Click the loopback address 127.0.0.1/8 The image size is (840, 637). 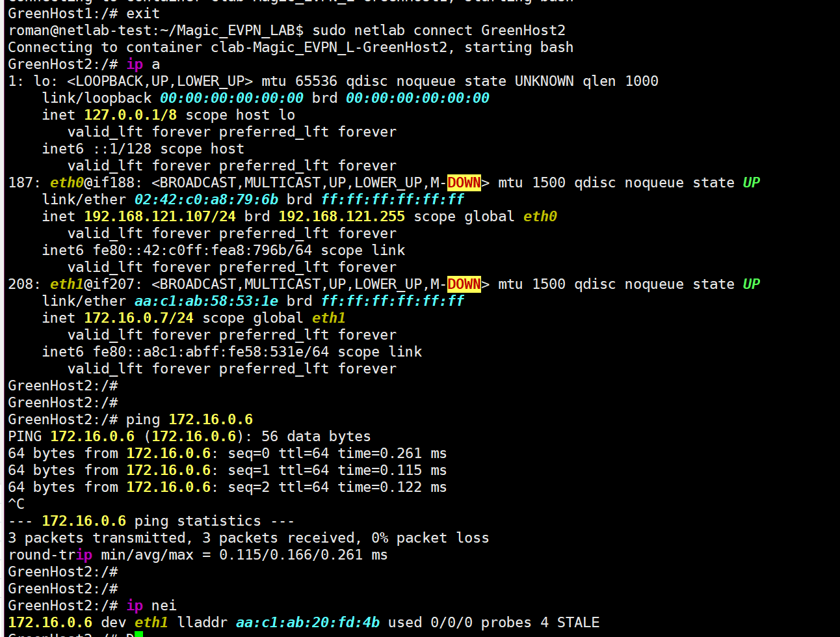coord(130,115)
